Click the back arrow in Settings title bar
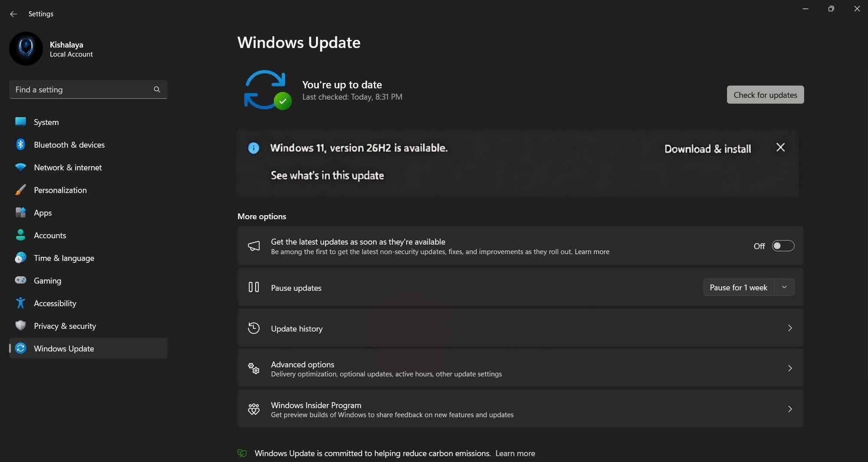The image size is (868, 462). click(13, 14)
